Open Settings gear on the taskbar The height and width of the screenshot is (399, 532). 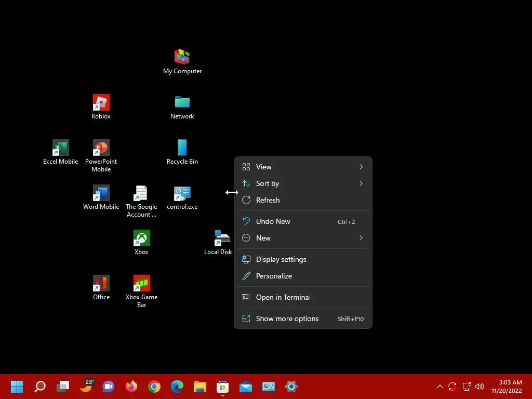click(291, 387)
